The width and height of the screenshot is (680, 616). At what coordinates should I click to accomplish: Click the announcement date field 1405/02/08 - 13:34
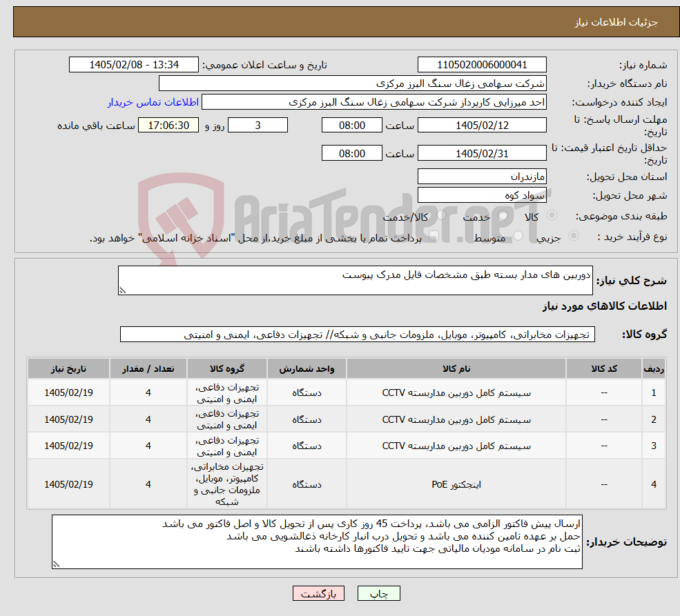click(x=133, y=65)
